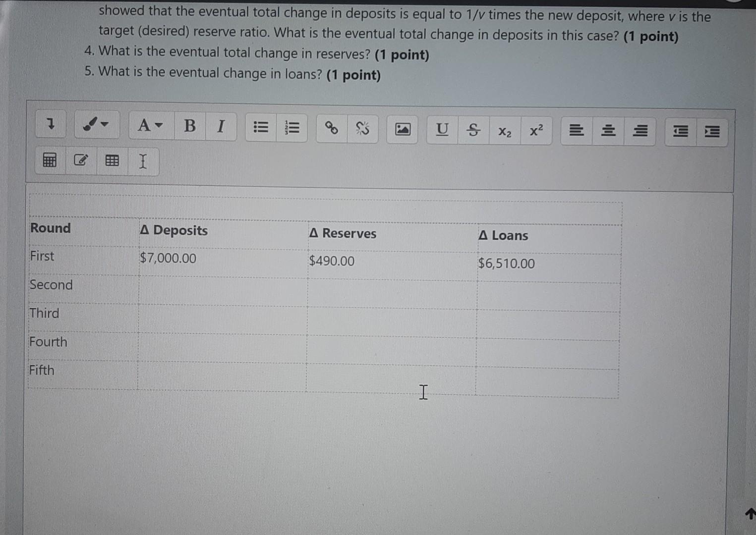Click the unlink icon to remove links
The height and width of the screenshot is (535, 756).
tap(363, 129)
